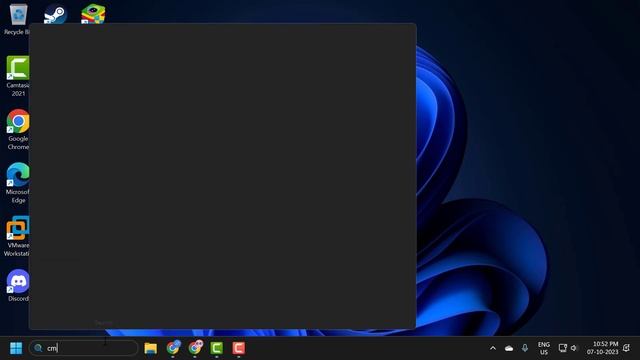Switch the ENG US input language
This screenshot has height=360, width=640.
[544, 348]
